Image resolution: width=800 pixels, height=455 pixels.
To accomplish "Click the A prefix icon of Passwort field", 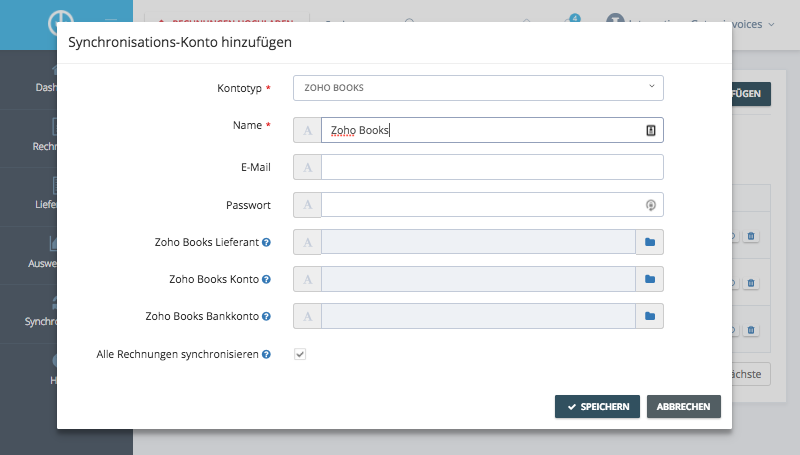I will (307, 205).
